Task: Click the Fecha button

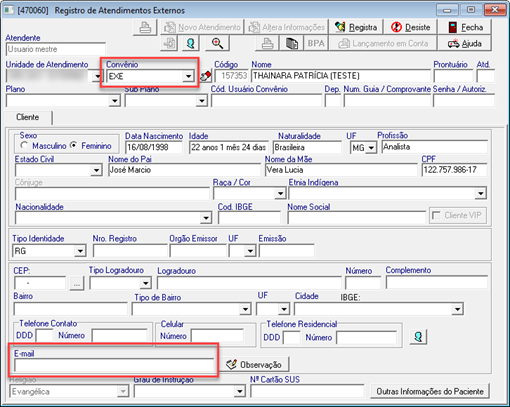Action: (465, 27)
